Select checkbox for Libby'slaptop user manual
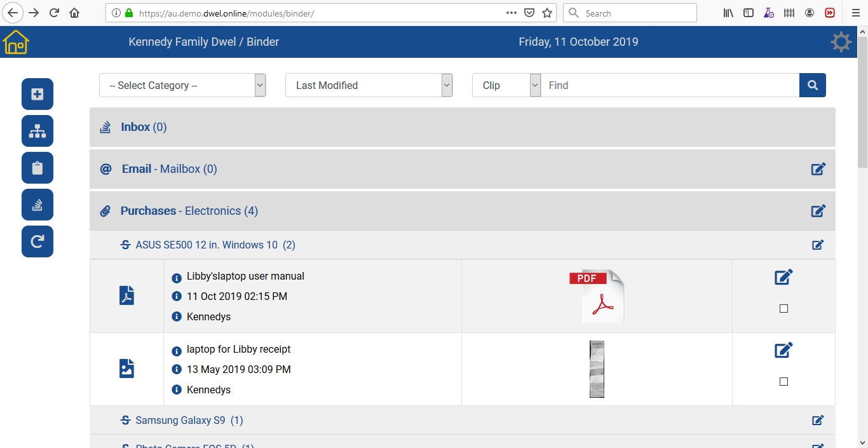 [x=783, y=309]
